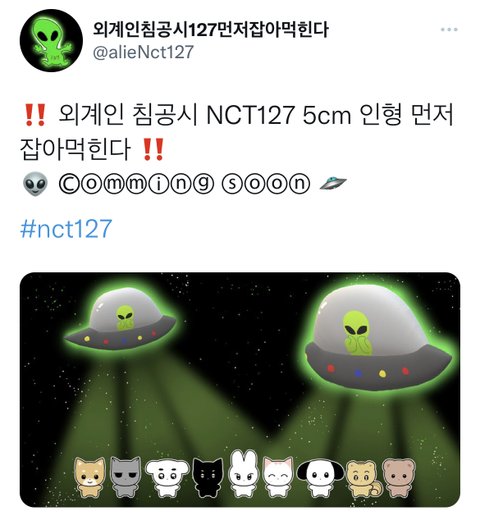
Task: Click the small left UFO in image
Action: (122, 320)
